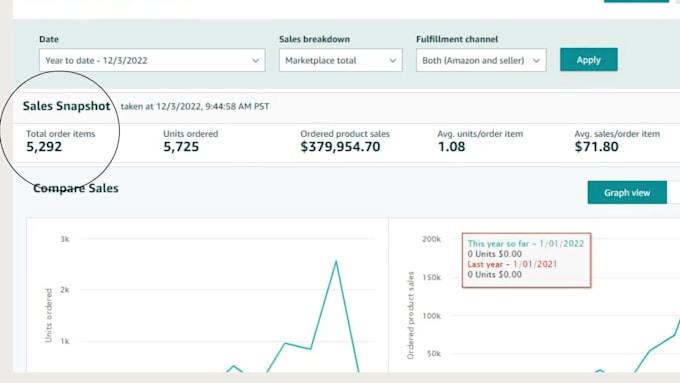Click the Fulfillment channel label
Image resolution: width=680 pixels, height=383 pixels.
pyautogui.click(x=457, y=39)
